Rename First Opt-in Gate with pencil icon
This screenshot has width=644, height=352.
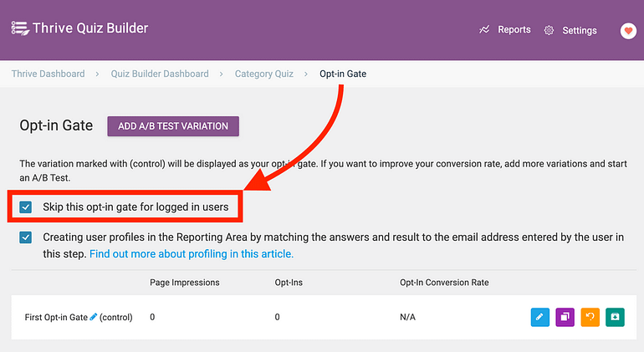point(93,317)
